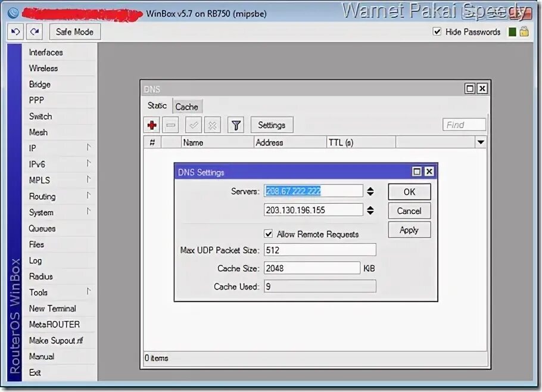The width and height of the screenshot is (542, 392).
Task: Toggle Safe Mode button
Action: (x=74, y=32)
